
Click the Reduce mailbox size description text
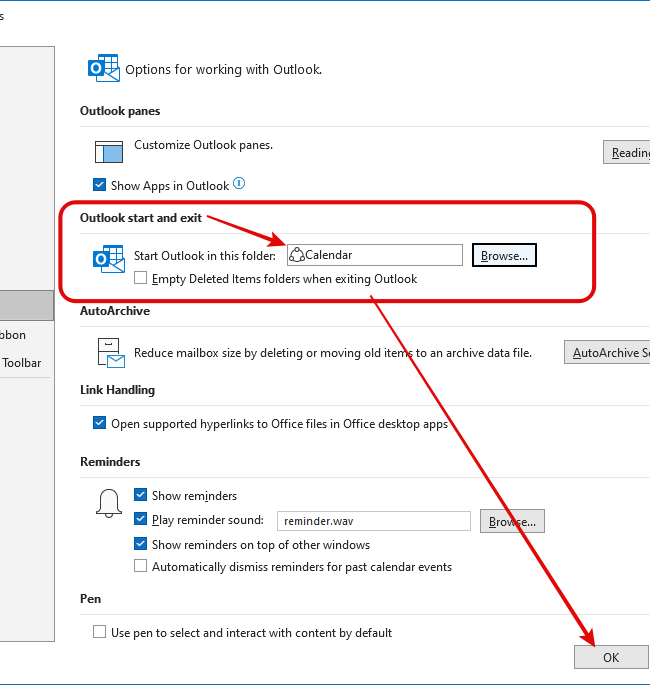tap(333, 353)
